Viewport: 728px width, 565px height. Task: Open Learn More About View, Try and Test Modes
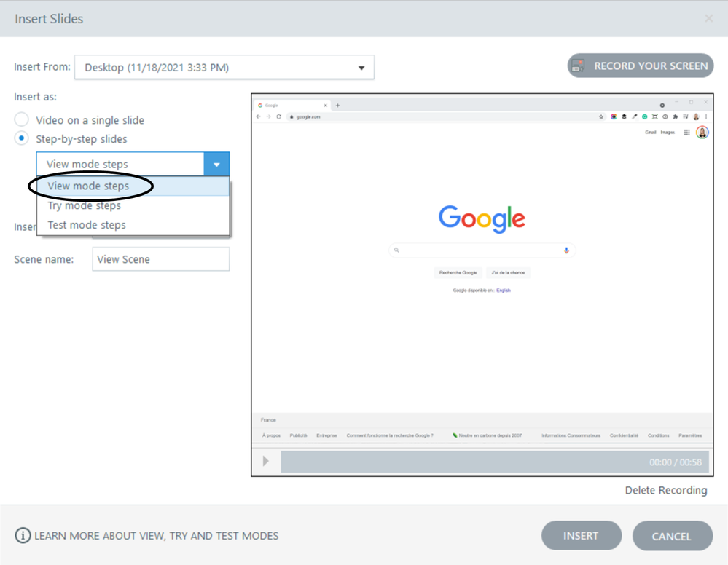[157, 536]
